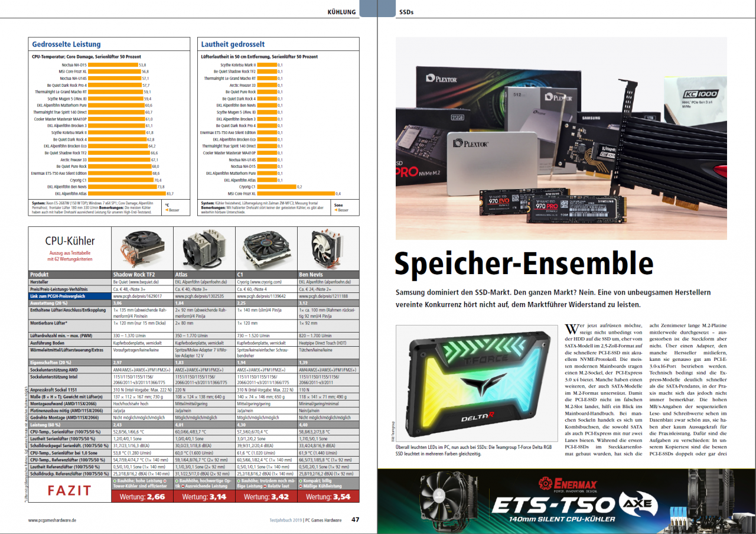This screenshot has height=534, width=756.
Task: Click the 83,7 bar for EKL Alpenföhn Atlas
Action: pyautogui.click(x=127, y=193)
